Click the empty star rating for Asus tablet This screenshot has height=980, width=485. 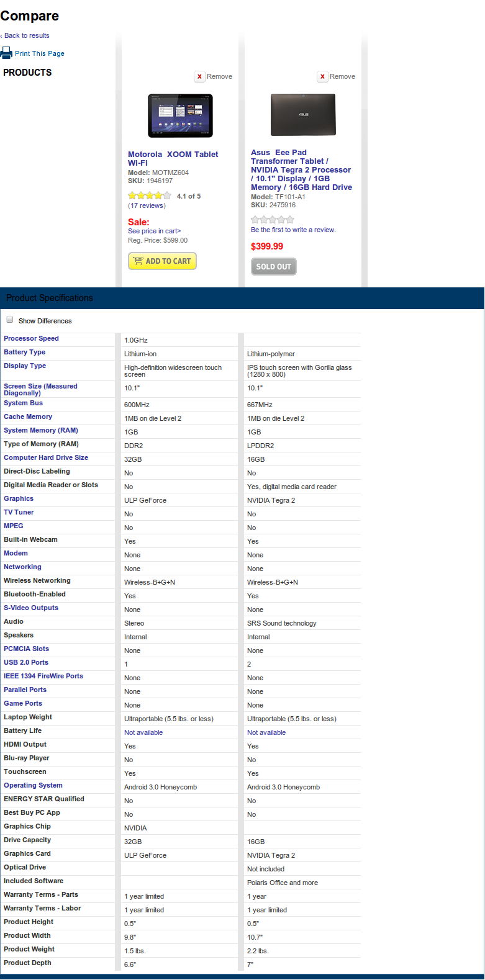272,220
